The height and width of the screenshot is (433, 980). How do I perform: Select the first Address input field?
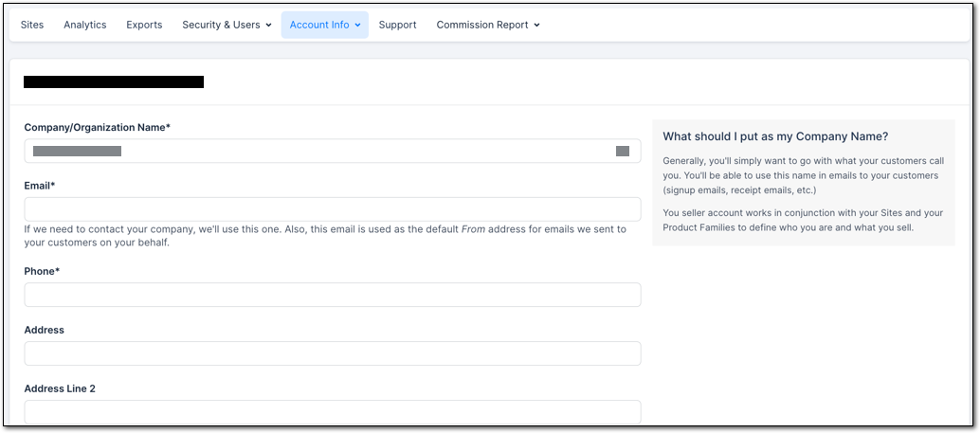tap(333, 353)
